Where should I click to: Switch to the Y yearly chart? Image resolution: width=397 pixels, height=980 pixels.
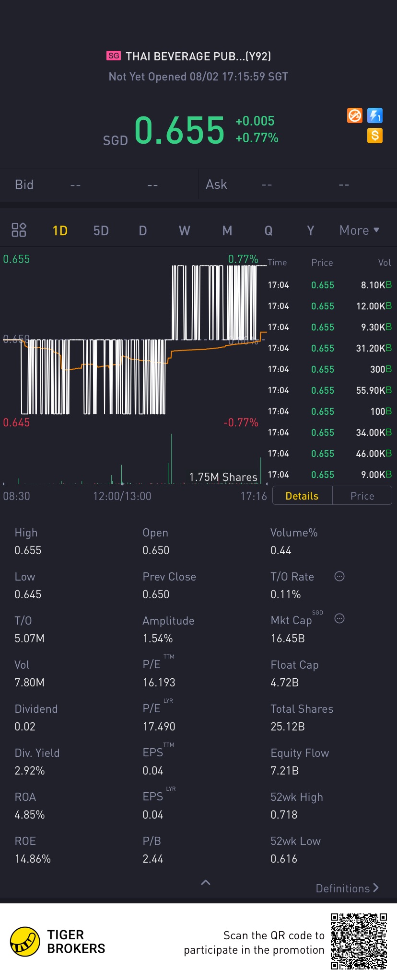310,231
